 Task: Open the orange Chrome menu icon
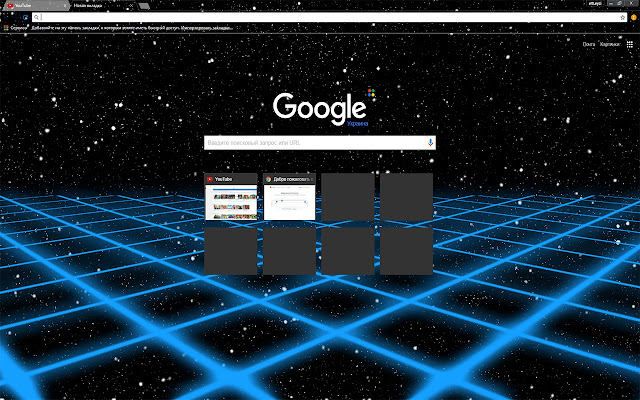[633, 17]
